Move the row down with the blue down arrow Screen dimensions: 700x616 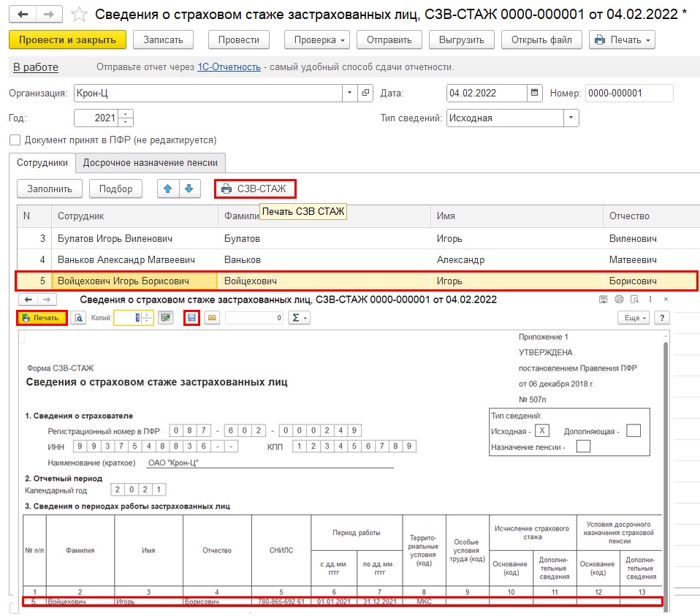[x=189, y=189]
